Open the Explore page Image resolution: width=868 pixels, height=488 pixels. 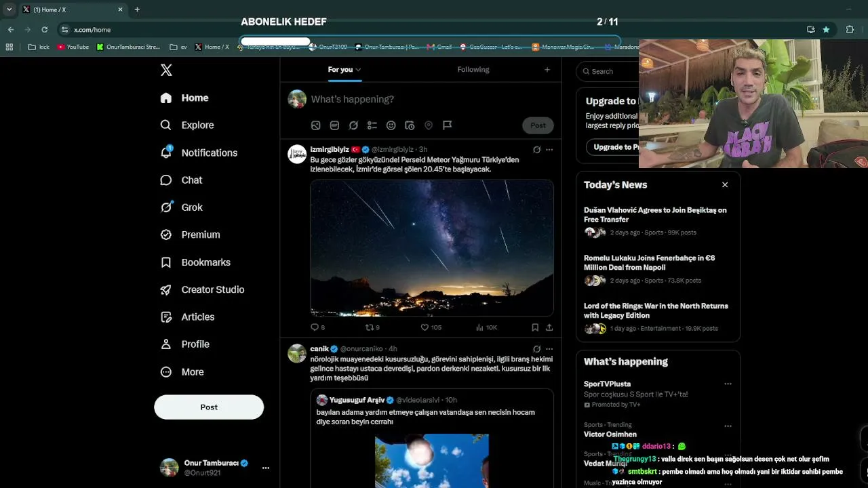pos(187,125)
